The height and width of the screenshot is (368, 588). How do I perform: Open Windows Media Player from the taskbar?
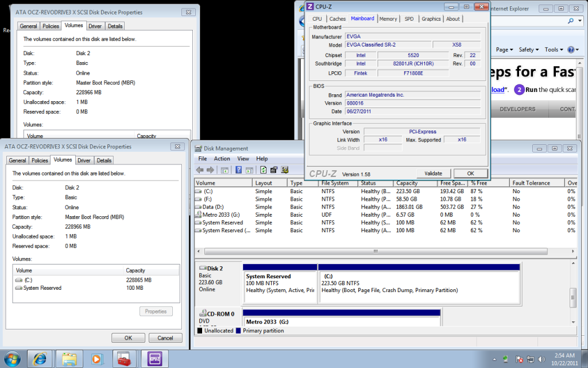[96, 359]
